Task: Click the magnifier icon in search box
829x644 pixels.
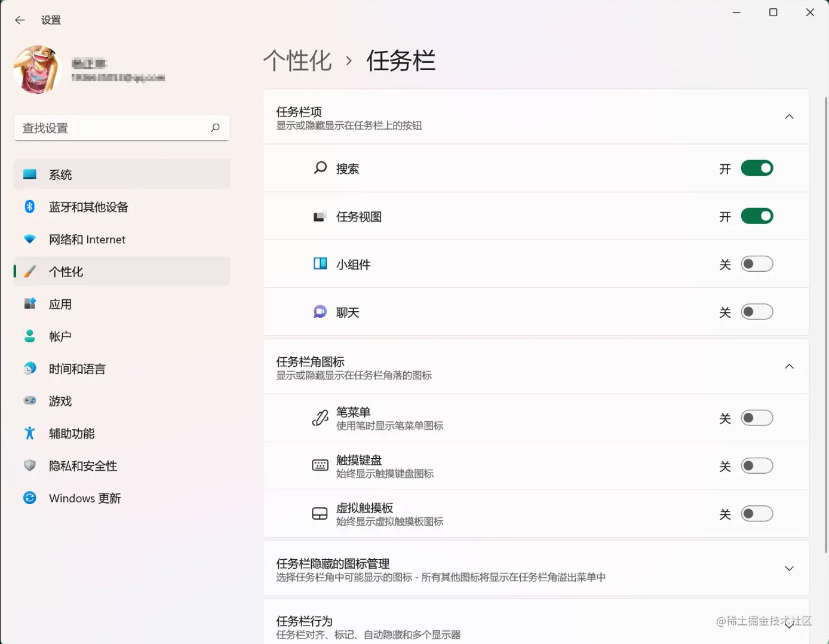Action: [x=215, y=128]
